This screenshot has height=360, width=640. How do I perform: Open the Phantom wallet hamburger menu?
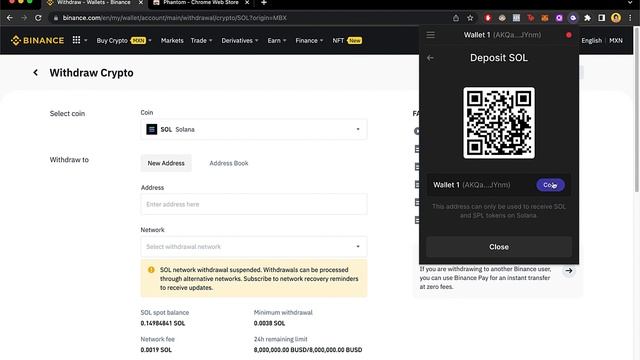point(431,35)
